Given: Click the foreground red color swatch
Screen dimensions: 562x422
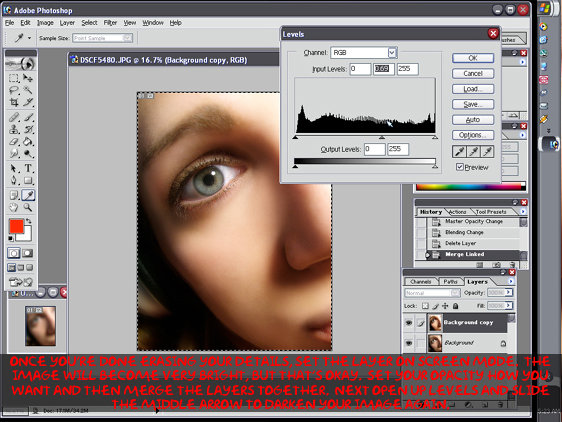Looking at the screenshot, I should [x=16, y=227].
